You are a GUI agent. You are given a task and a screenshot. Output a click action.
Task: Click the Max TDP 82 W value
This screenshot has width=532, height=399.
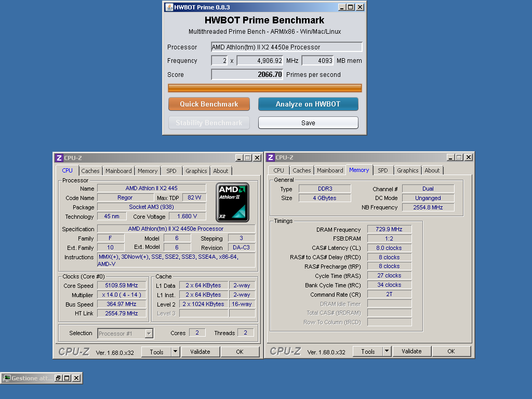point(194,197)
